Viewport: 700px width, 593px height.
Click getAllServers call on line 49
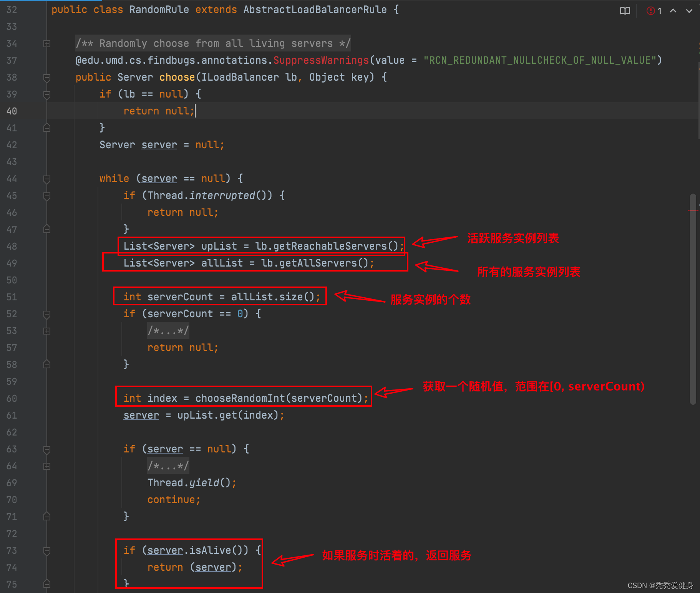(318, 263)
